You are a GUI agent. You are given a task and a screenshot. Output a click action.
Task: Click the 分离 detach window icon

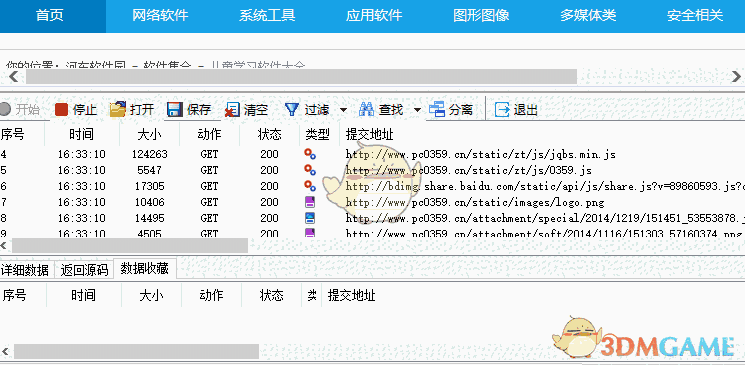click(437, 110)
